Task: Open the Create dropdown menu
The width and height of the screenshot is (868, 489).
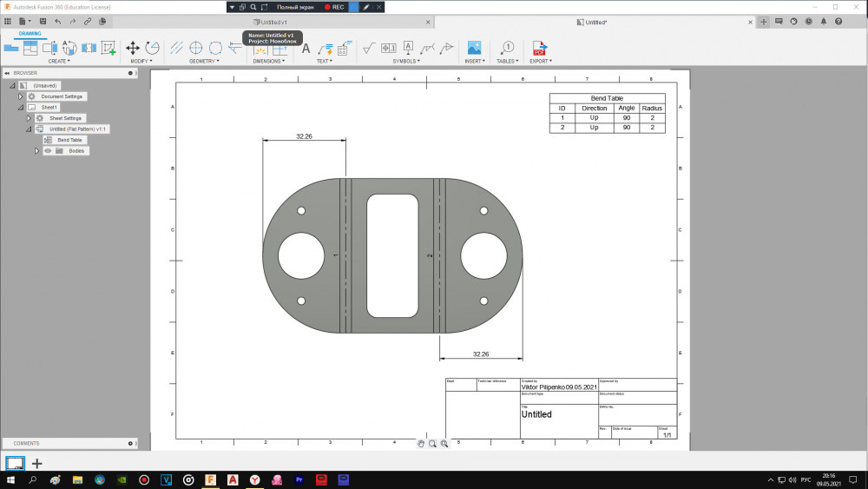Action: point(59,61)
